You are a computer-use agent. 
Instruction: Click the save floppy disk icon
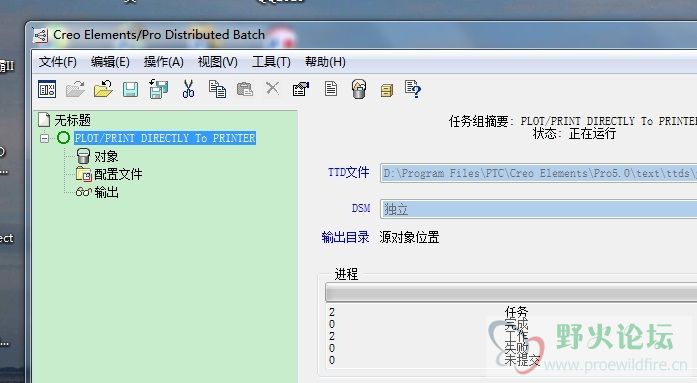pyautogui.click(x=130, y=89)
